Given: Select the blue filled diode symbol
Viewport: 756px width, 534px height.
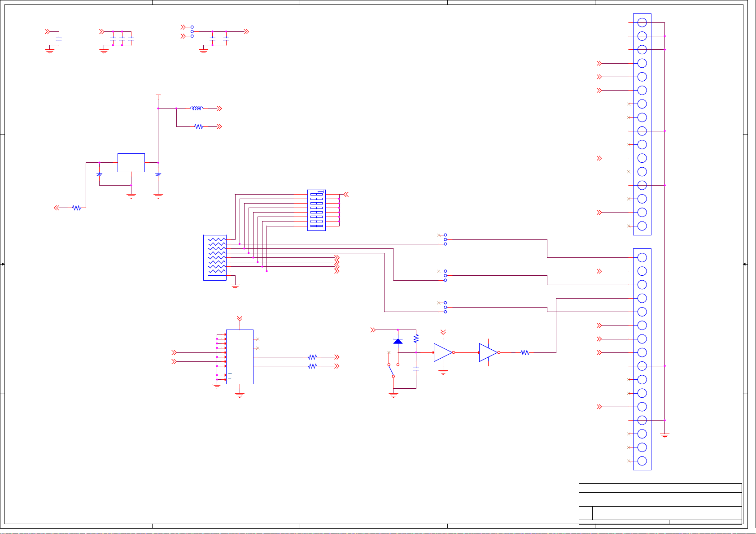Looking at the screenshot, I should [398, 341].
